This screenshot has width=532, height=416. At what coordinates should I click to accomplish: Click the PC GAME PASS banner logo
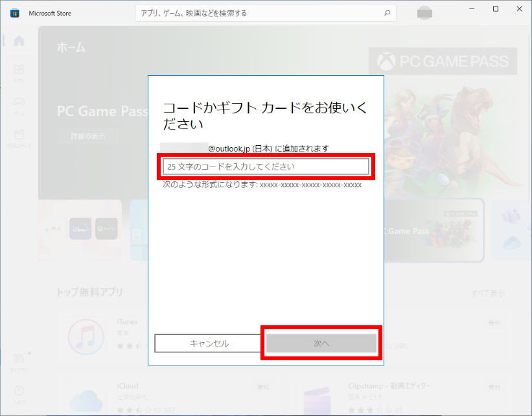point(443,62)
